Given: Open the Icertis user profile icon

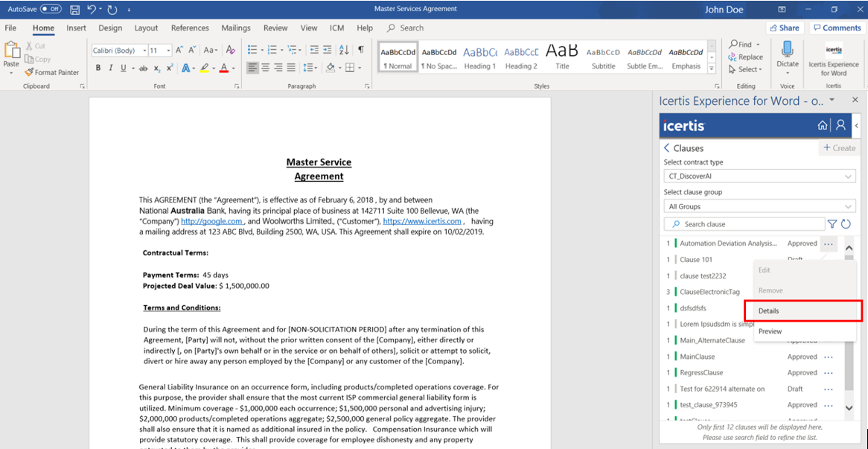Looking at the screenshot, I should (840, 125).
